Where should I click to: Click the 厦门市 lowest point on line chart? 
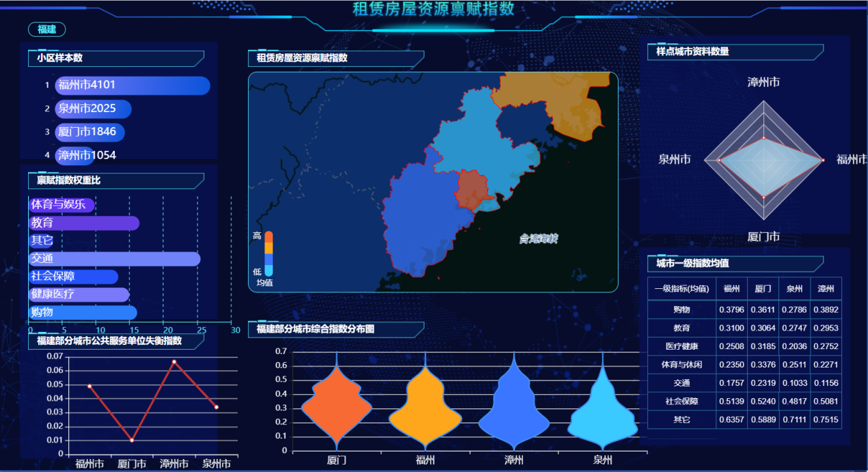132,440
